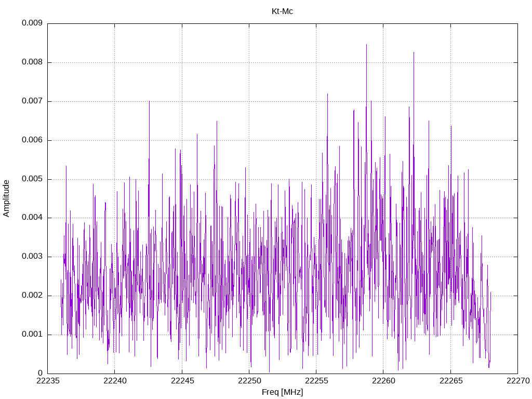
Task: Click the plot title Kt-Mc
Action: click(282, 11)
